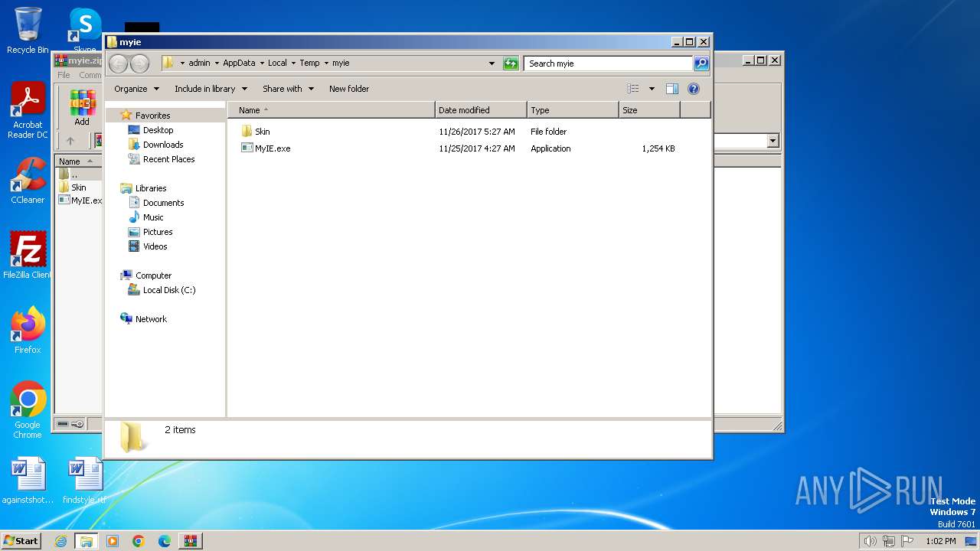The height and width of the screenshot is (551, 980).
Task: Sort by Date modified column header
Action: (x=481, y=110)
